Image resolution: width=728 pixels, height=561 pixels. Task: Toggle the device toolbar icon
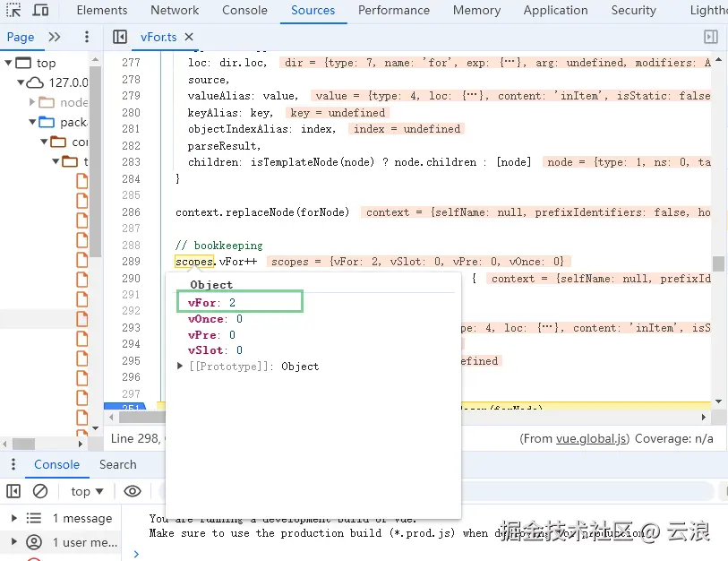point(41,10)
